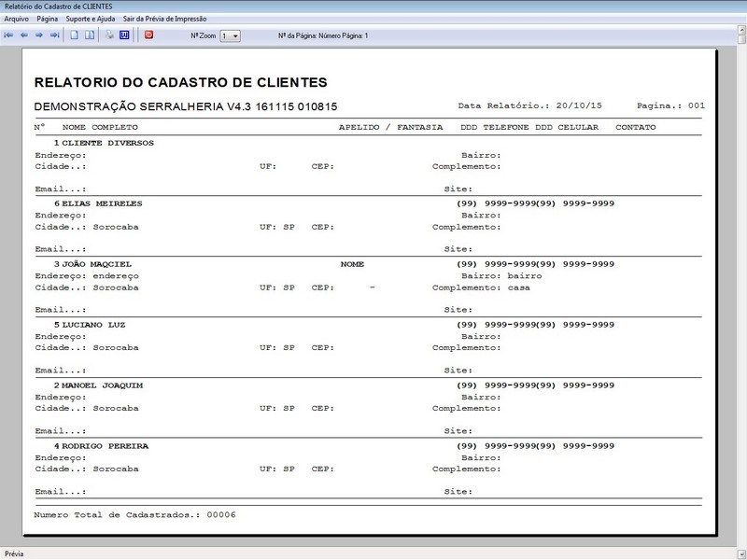Click the Prévia status bar label

(x=14, y=552)
